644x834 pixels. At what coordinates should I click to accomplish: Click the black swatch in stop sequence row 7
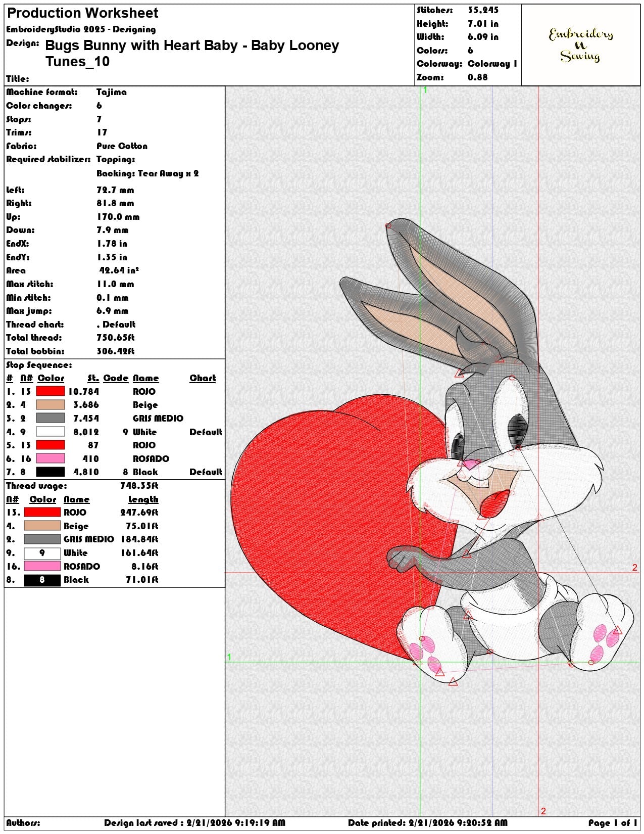point(51,472)
